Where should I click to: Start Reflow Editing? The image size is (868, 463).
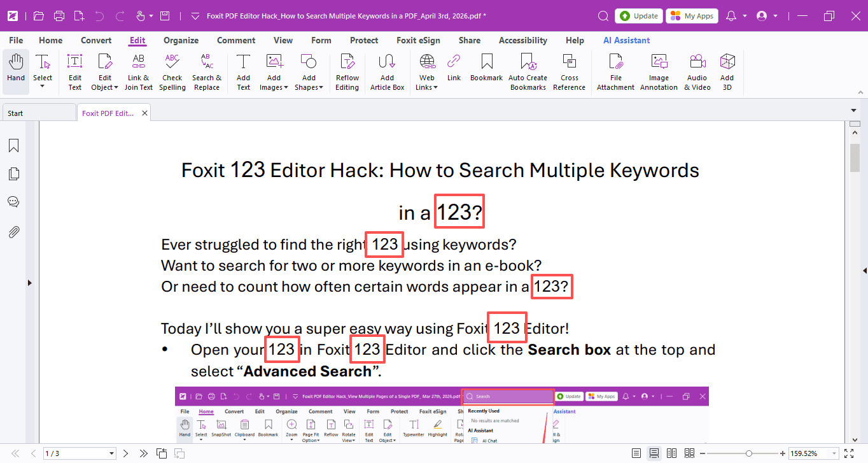click(x=347, y=72)
